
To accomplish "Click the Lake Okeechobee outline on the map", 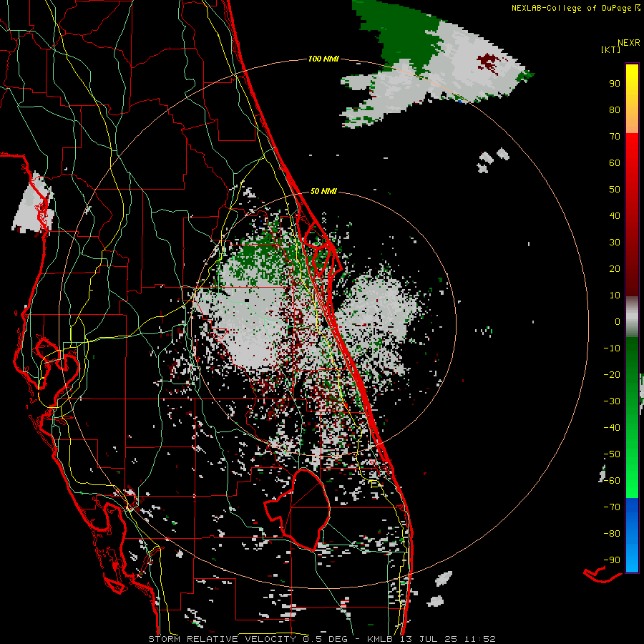I will click(296, 509).
